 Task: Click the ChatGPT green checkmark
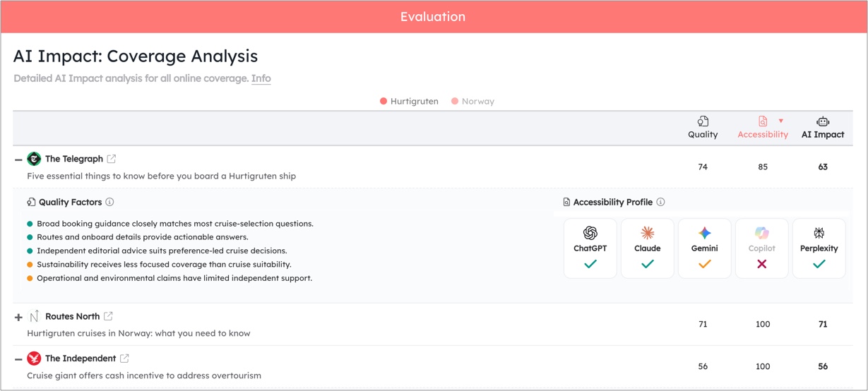(590, 264)
